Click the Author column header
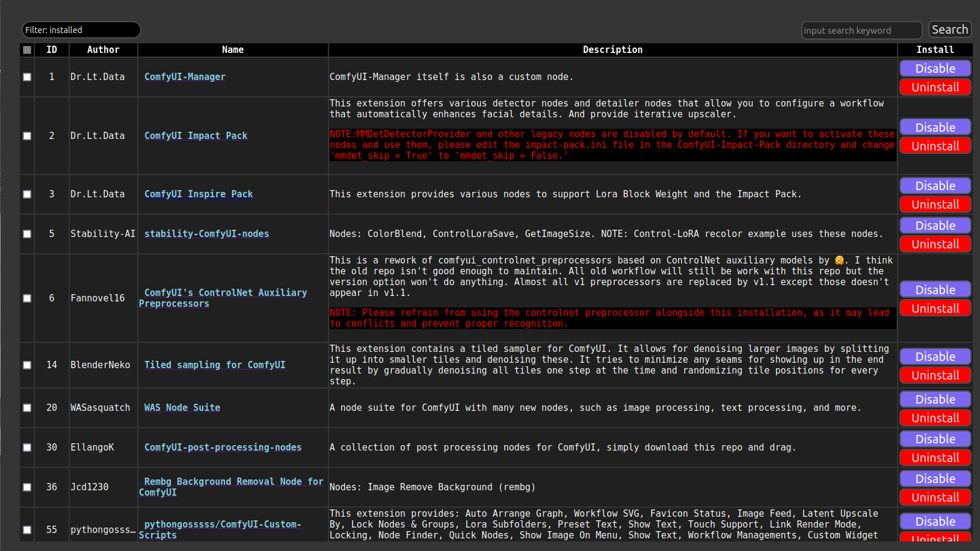 tap(103, 50)
